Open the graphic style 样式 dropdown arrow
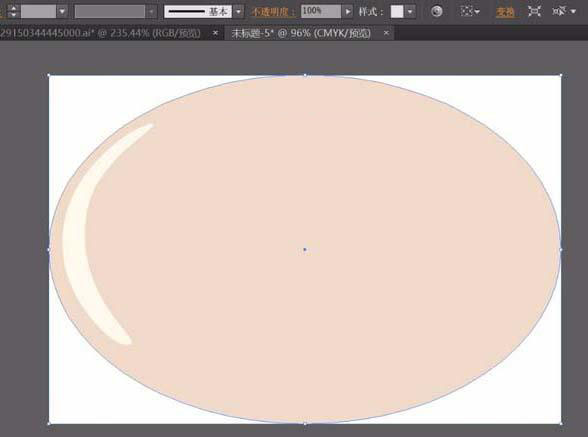 (x=410, y=12)
